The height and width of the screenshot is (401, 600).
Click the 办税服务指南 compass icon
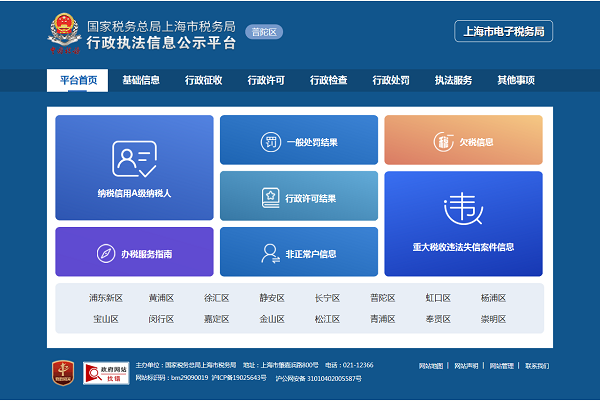tap(106, 254)
